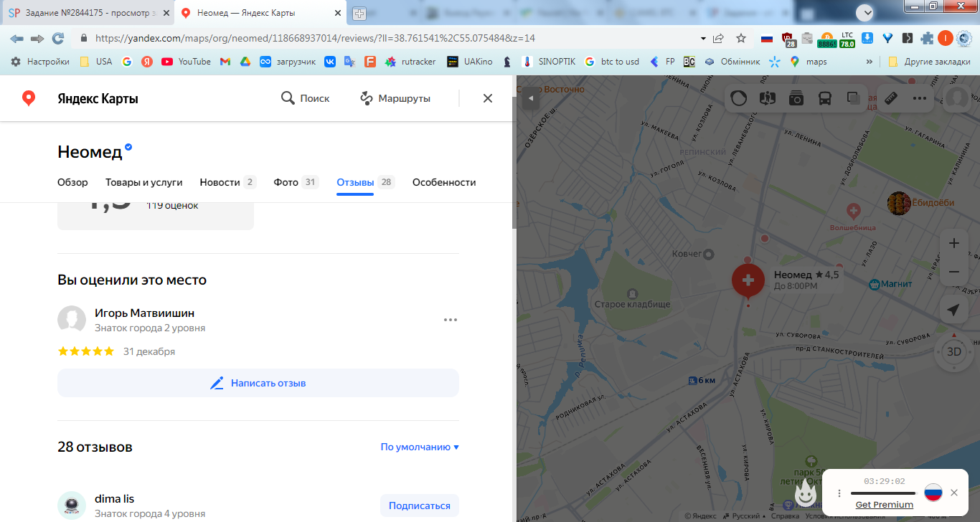This screenshot has width=980, height=522.
Task: Select the ruler distance tool
Action: point(891,98)
